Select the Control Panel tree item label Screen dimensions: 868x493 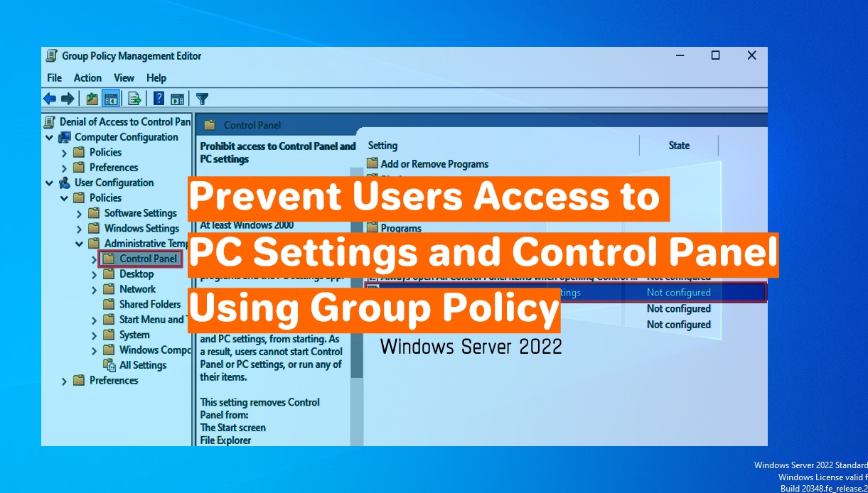point(148,259)
